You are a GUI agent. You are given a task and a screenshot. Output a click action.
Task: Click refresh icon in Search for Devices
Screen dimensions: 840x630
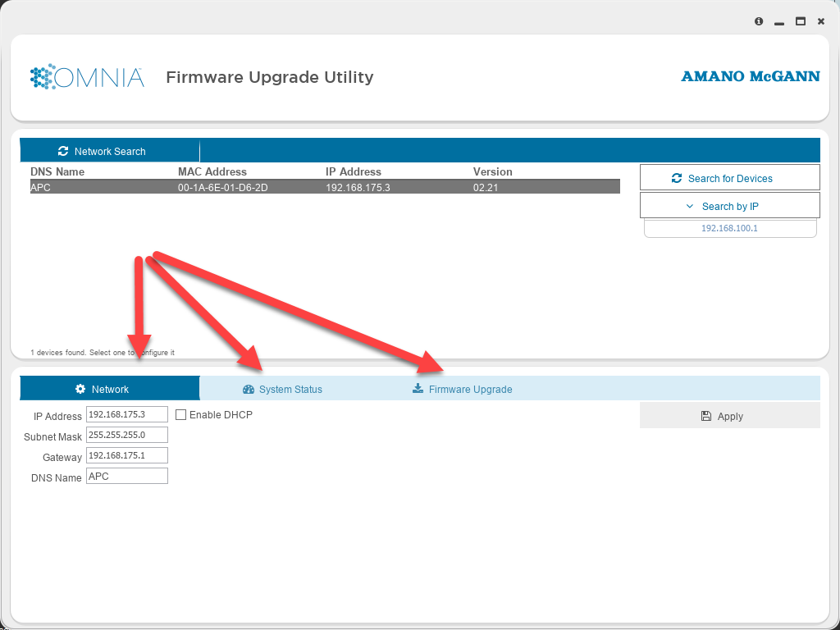(x=677, y=178)
